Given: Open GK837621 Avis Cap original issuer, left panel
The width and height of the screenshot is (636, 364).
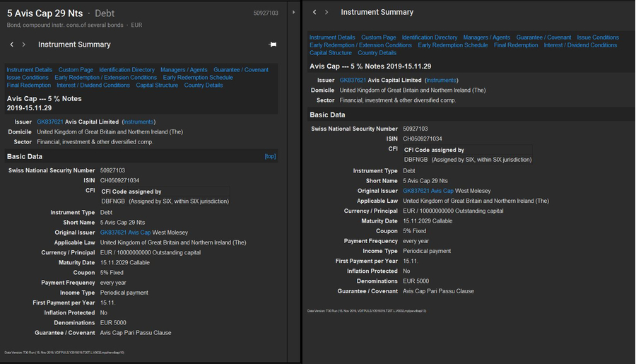Looking at the screenshot, I should [125, 233].
